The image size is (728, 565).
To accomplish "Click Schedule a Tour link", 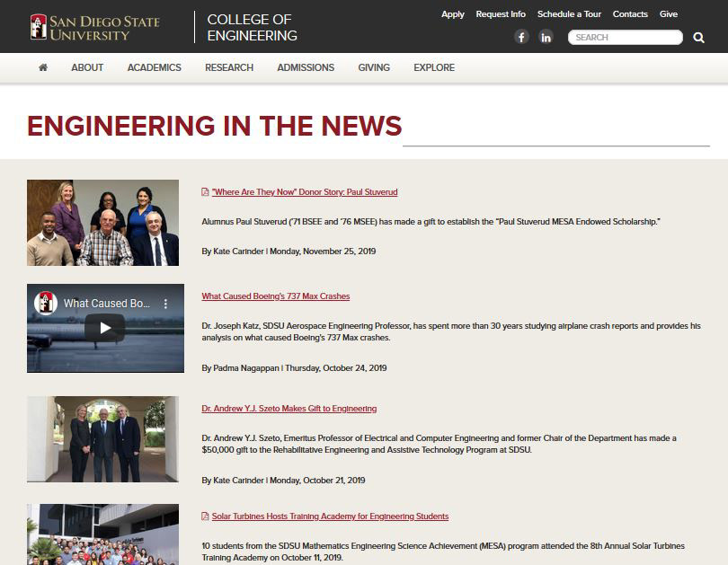I will pos(569,13).
